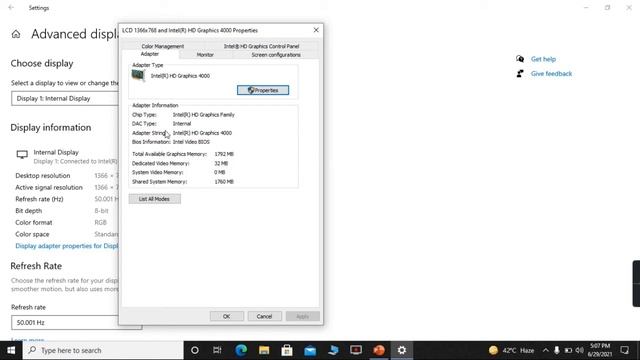
Task: Click the 'Bit depth' label in Settings
Action: 29,211
